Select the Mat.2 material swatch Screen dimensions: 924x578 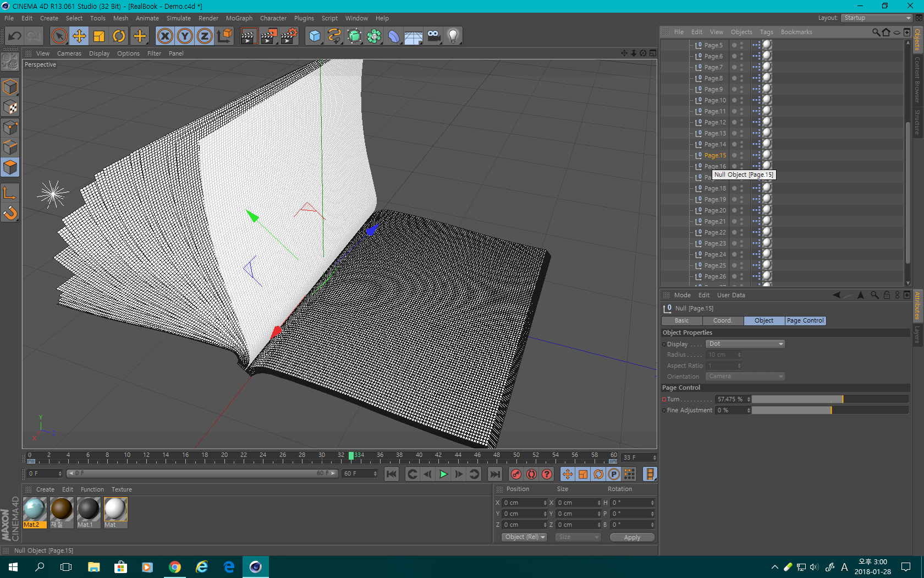[x=35, y=512]
